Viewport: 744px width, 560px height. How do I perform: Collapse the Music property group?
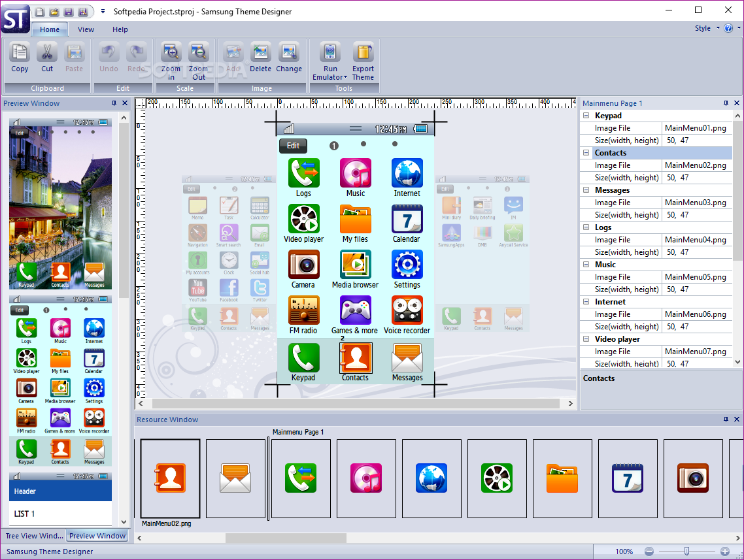tap(586, 264)
